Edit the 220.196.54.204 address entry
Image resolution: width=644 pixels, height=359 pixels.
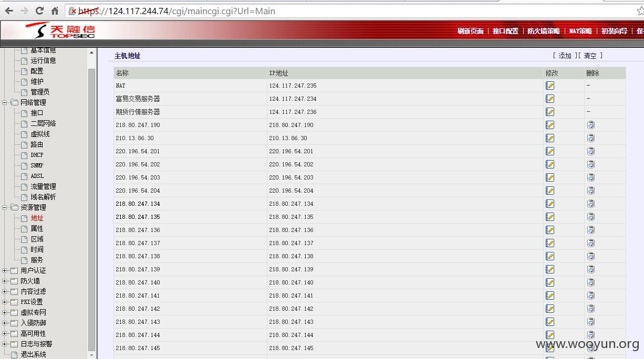pos(550,191)
